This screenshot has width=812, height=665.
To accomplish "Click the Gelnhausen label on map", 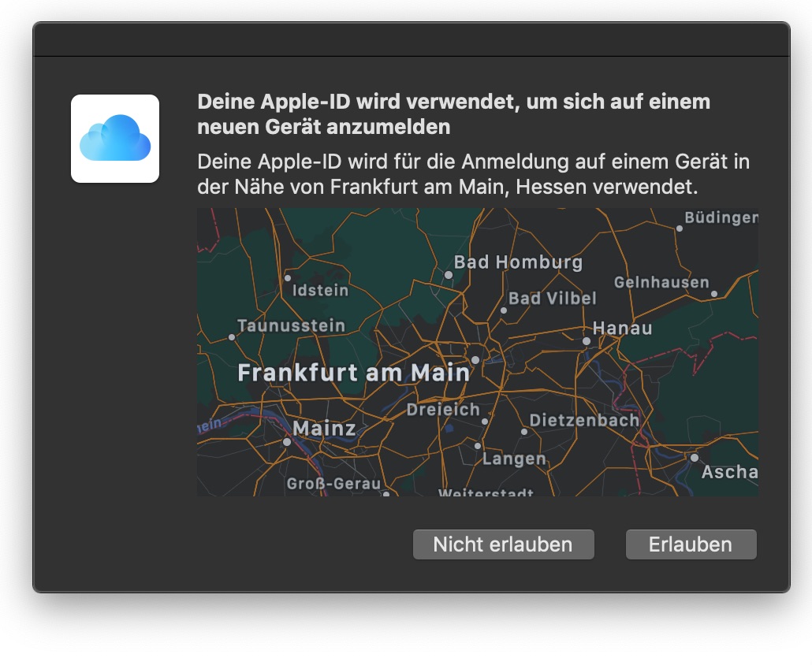I will (x=661, y=283).
